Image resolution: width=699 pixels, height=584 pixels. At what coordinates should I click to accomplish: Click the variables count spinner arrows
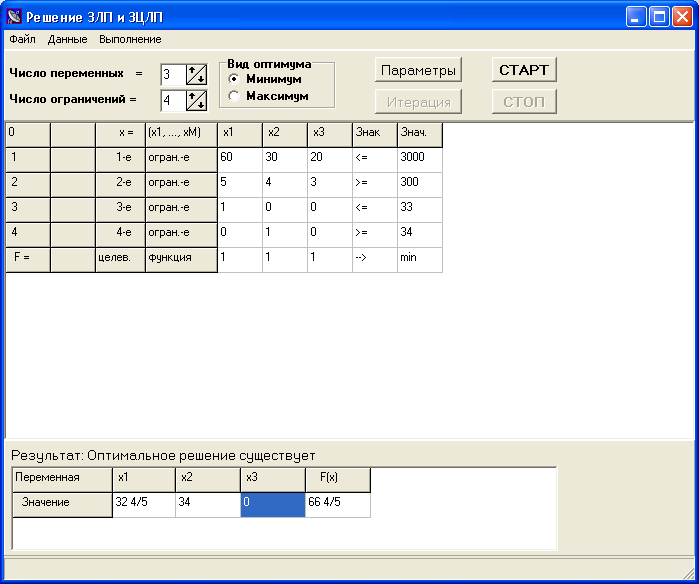196,74
